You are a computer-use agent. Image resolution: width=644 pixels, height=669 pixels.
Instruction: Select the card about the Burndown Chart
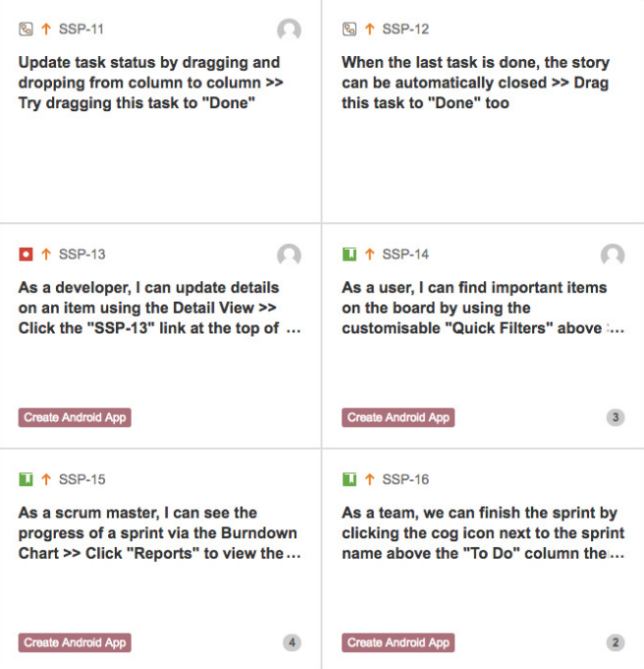point(160,559)
